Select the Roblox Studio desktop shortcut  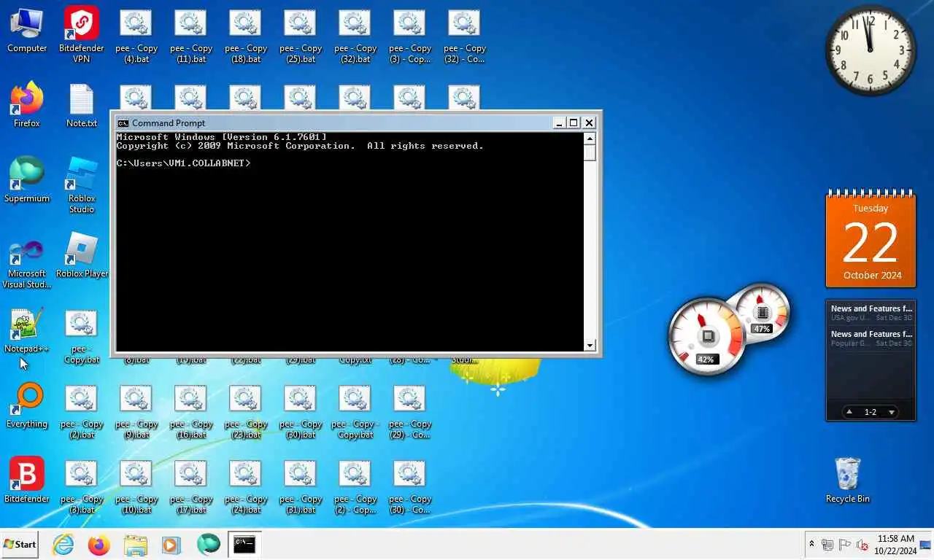[82, 185]
